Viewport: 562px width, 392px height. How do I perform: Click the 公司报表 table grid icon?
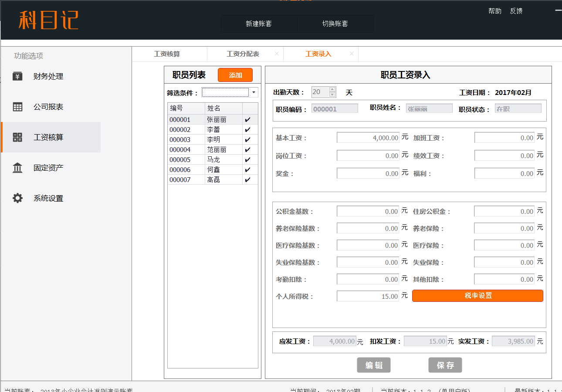pos(17,107)
